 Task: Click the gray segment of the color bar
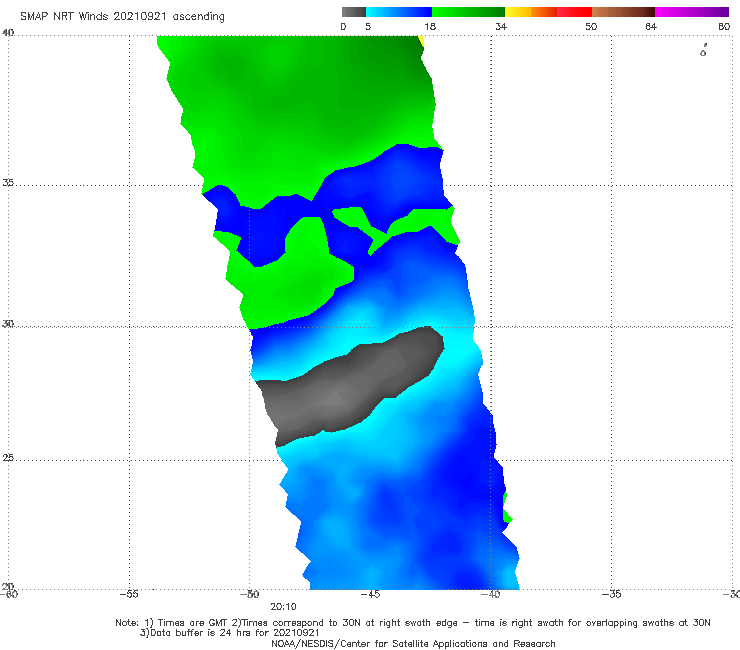pyautogui.click(x=353, y=12)
